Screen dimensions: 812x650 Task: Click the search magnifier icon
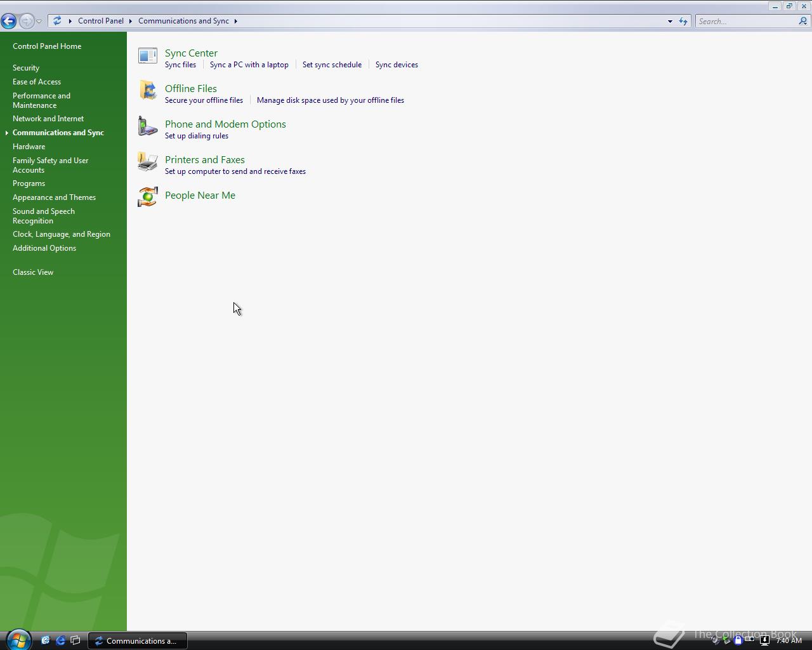pyautogui.click(x=802, y=21)
